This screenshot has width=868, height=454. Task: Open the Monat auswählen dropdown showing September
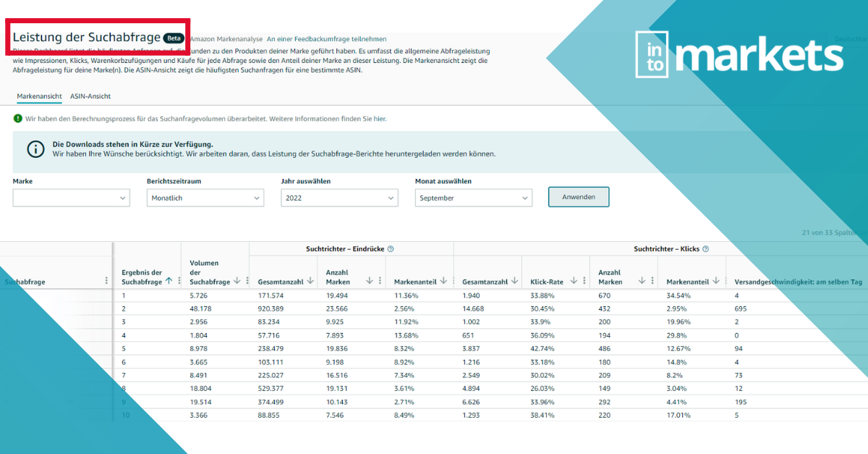click(x=474, y=198)
